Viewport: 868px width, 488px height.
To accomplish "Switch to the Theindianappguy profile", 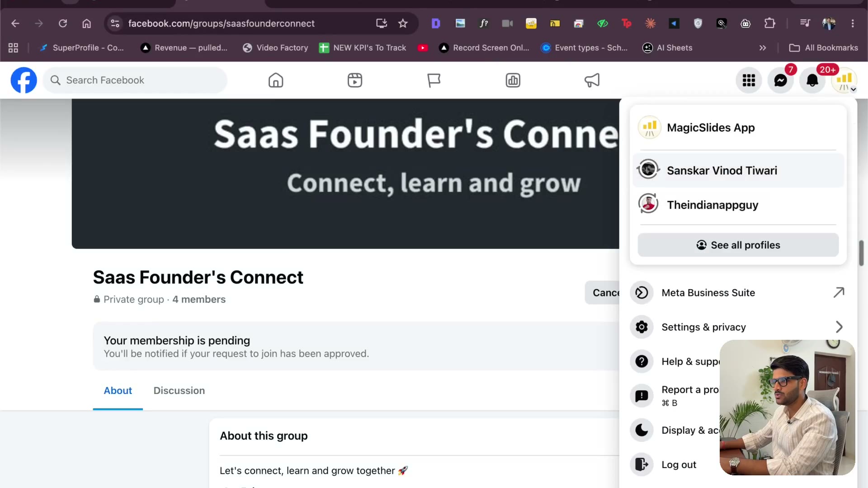I will (738, 205).
